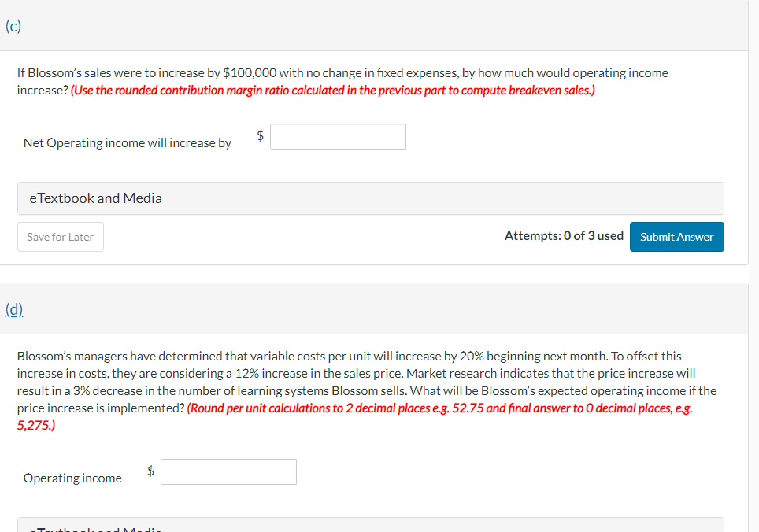Click the Net Operating income will increase by label
The height and width of the screenshot is (532, 759).
(127, 142)
